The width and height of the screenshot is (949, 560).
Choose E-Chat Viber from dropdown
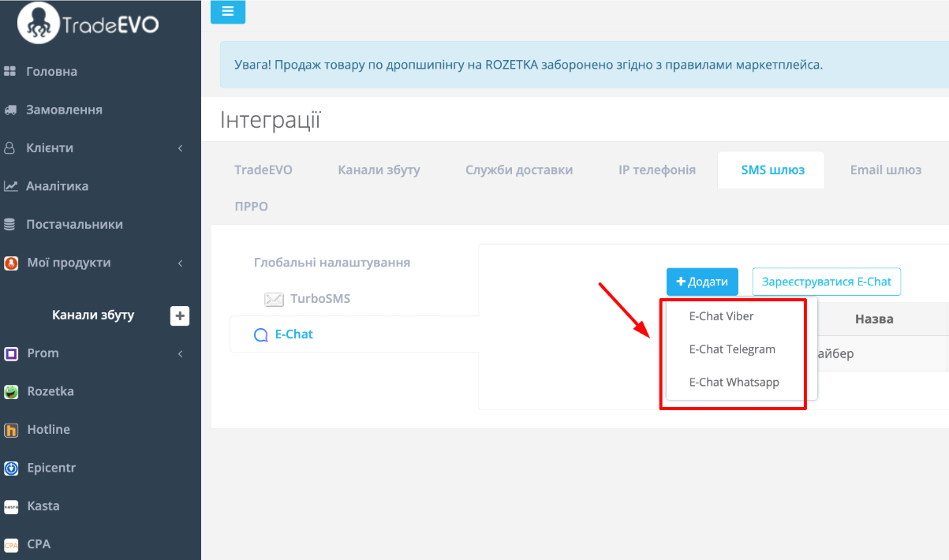[x=722, y=316]
